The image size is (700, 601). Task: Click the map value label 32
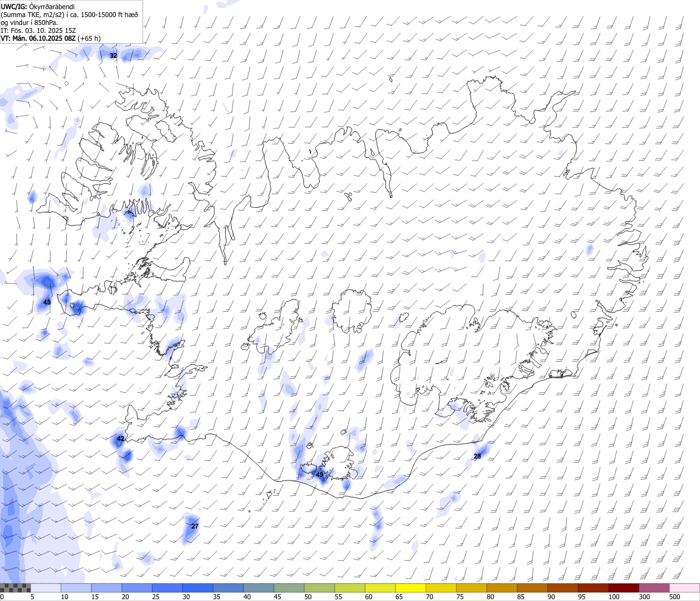(x=113, y=55)
